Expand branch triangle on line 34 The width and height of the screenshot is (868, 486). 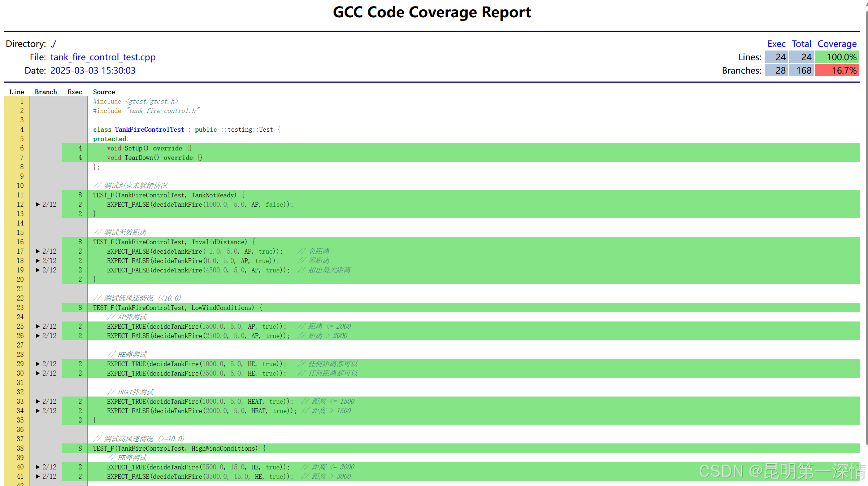click(38, 411)
